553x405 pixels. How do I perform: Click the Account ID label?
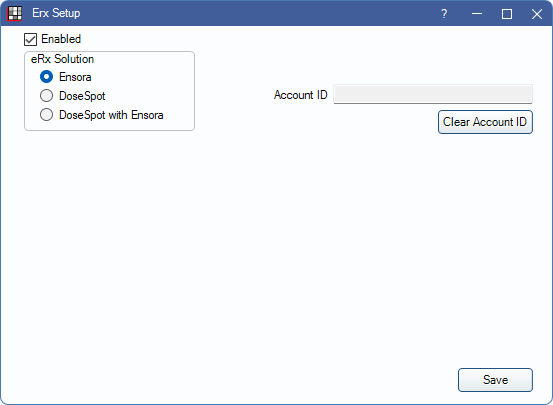tap(301, 95)
